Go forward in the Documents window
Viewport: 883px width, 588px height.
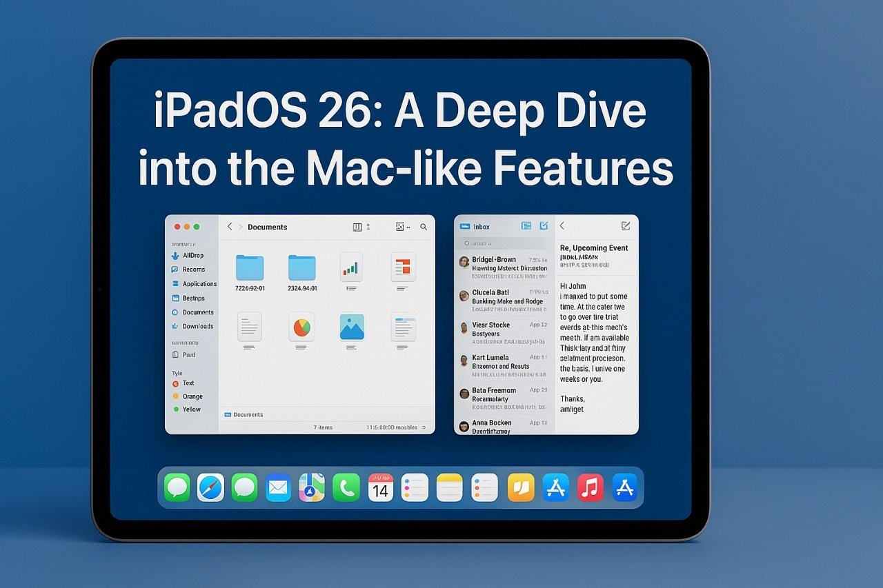coord(241,227)
